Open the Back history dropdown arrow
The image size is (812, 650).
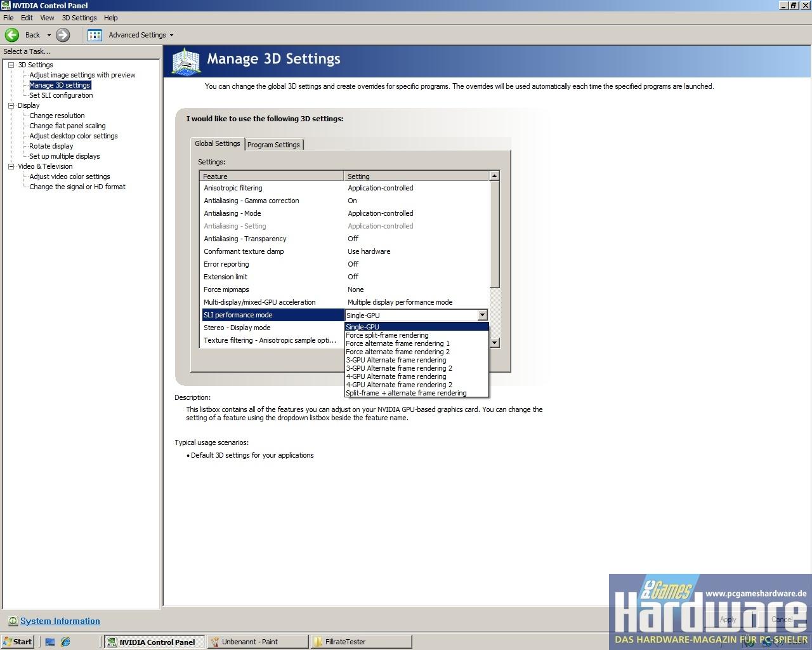pos(49,35)
